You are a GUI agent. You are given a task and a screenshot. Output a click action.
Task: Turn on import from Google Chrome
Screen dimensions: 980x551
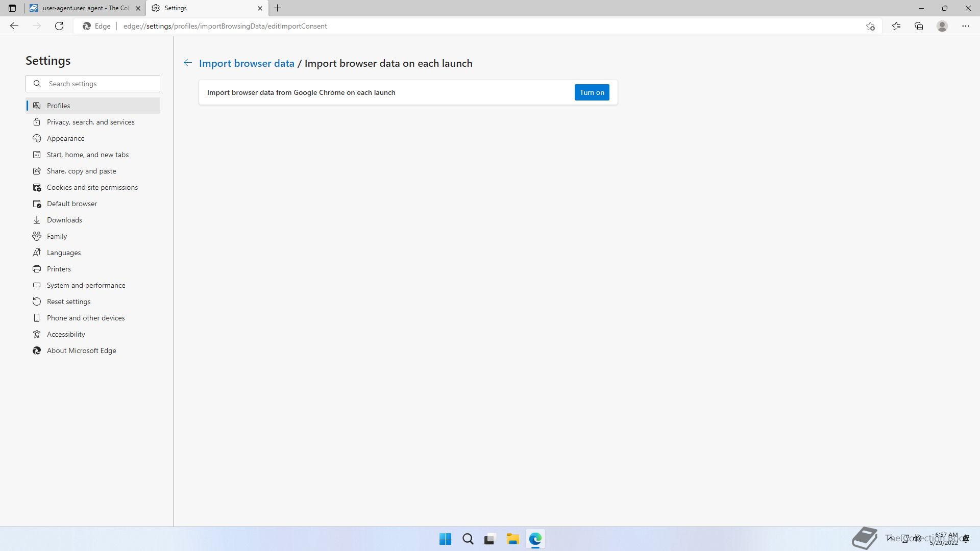[x=592, y=92]
